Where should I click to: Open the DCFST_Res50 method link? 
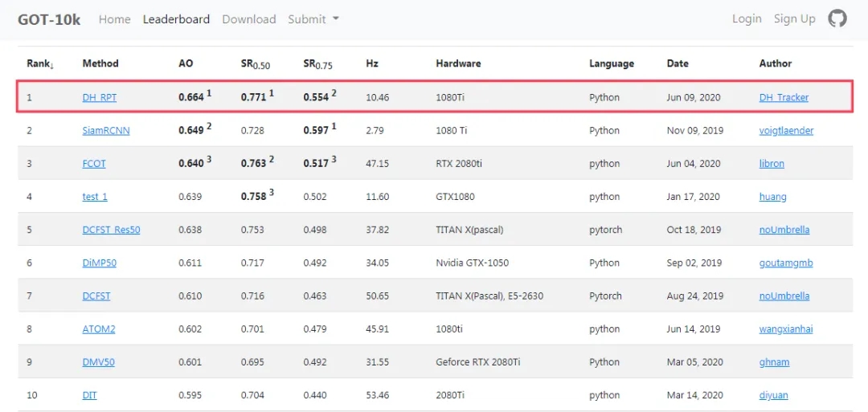[111, 230]
